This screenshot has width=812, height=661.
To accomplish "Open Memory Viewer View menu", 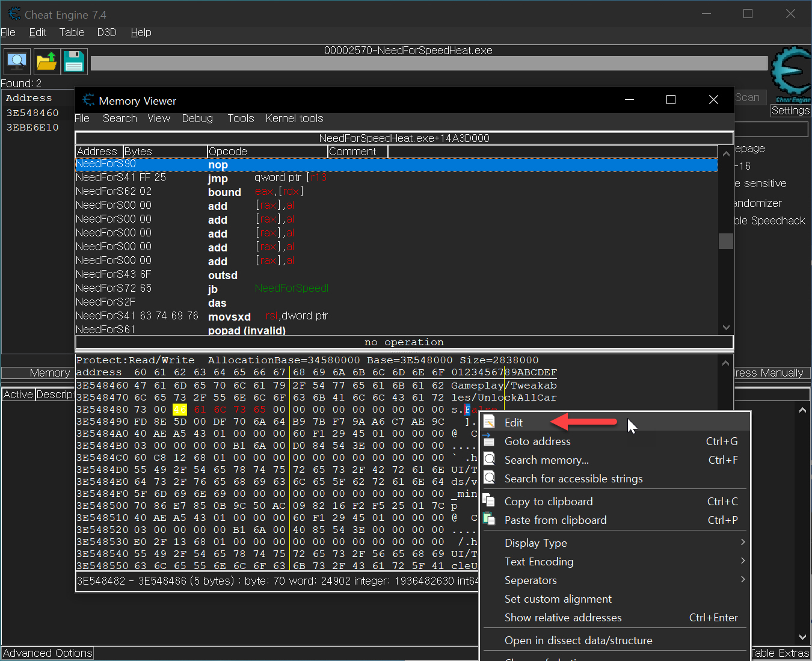I will point(159,118).
